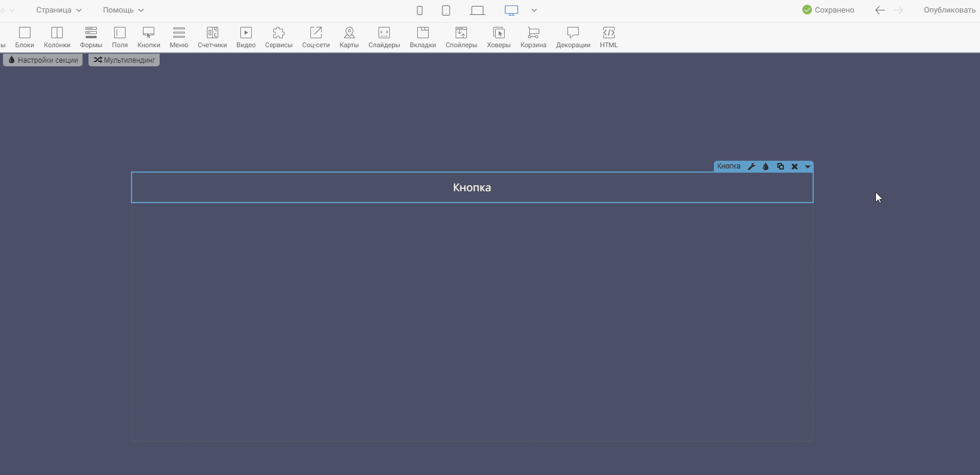Switch to mobile phone preview
980x475 pixels.
(420, 10)
